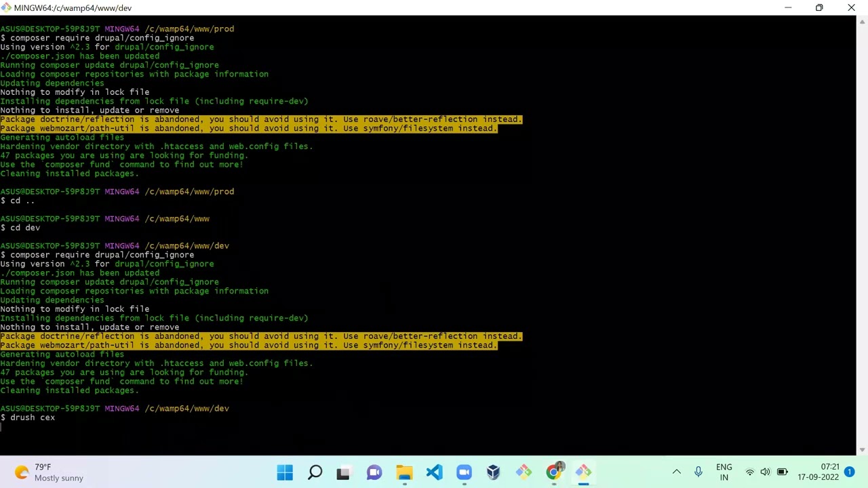The height and width of the screenshot is (488, 868).
Task: Open the Zoom app in the taskbar
Action: (x=464, y=472)
